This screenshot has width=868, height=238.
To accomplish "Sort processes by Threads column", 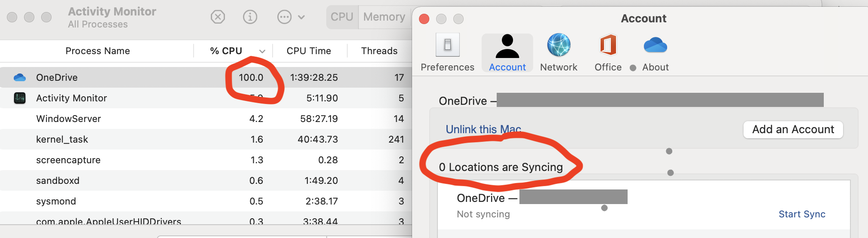I will tap(379, 51).
